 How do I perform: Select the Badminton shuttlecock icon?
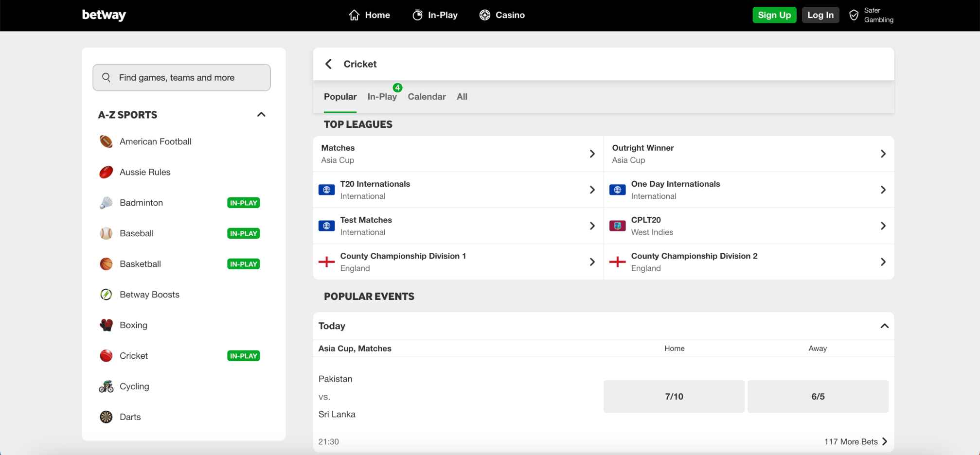pos(106,203)
